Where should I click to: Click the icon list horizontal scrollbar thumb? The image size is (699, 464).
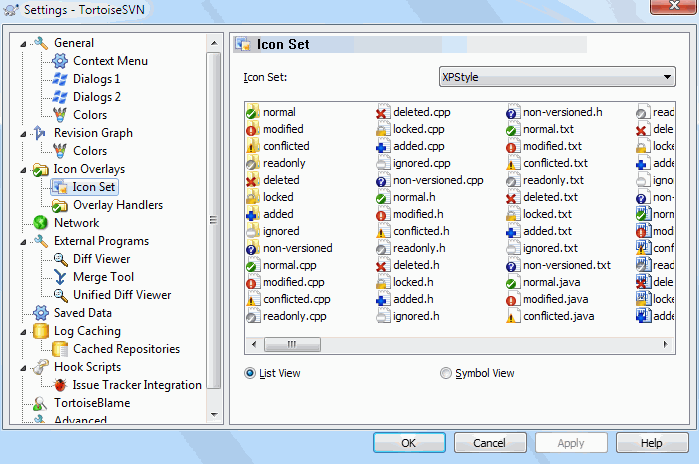292,344
